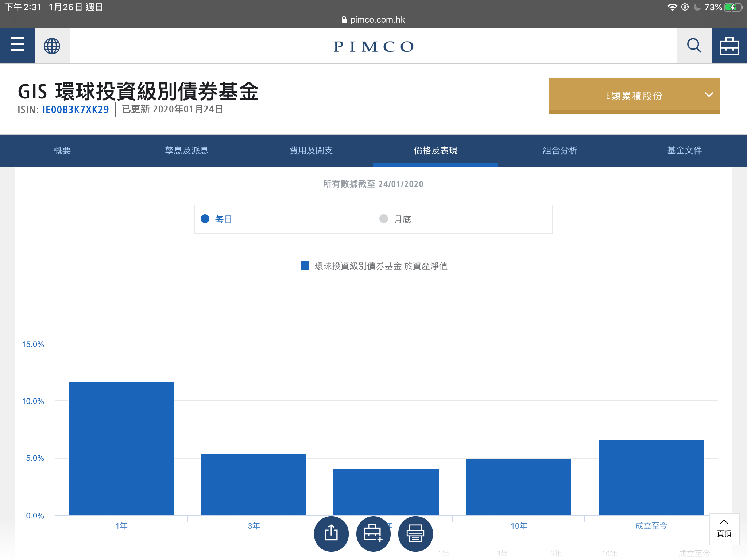Screen dimensions: 747x560
Task: Select the 1年 performance bar
Action: [x=121, y=448]
